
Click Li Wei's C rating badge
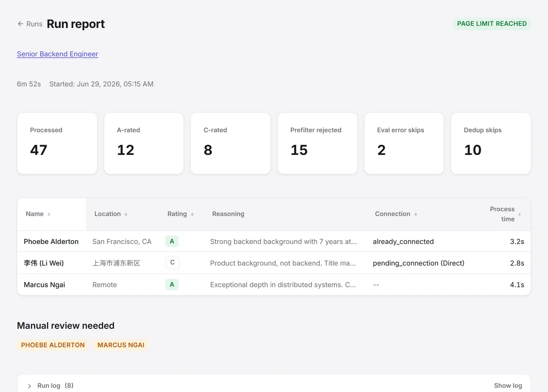tap(173, 263)
